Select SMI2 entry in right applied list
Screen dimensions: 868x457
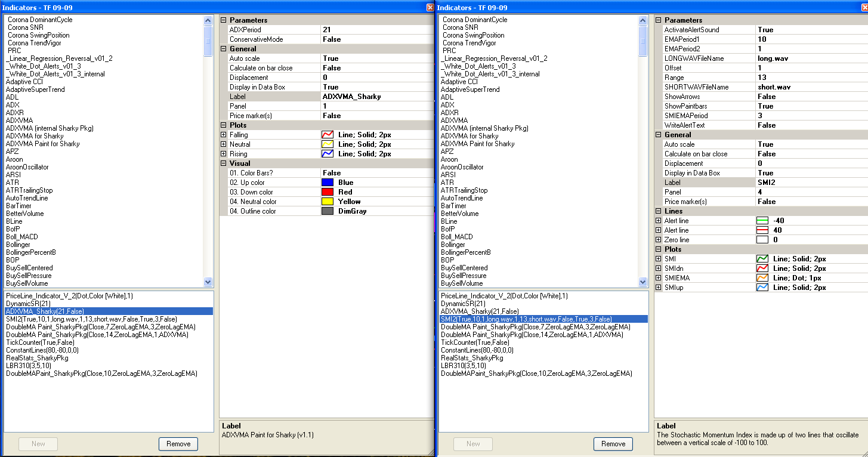point(543,319)
